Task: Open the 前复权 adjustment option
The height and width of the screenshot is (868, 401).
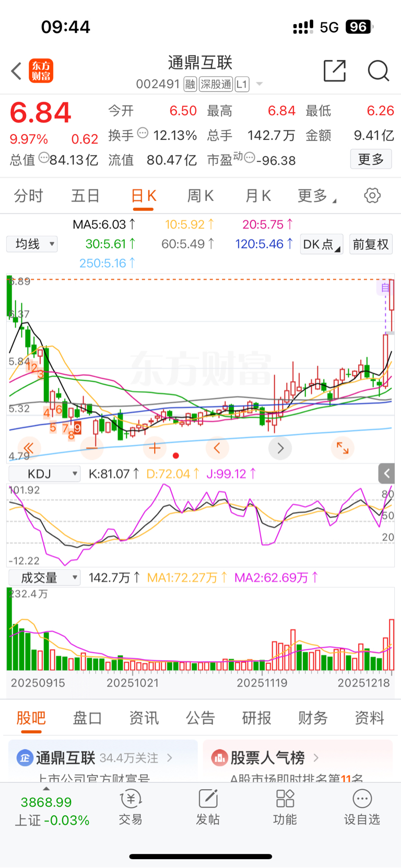Action: pos(371,244)
